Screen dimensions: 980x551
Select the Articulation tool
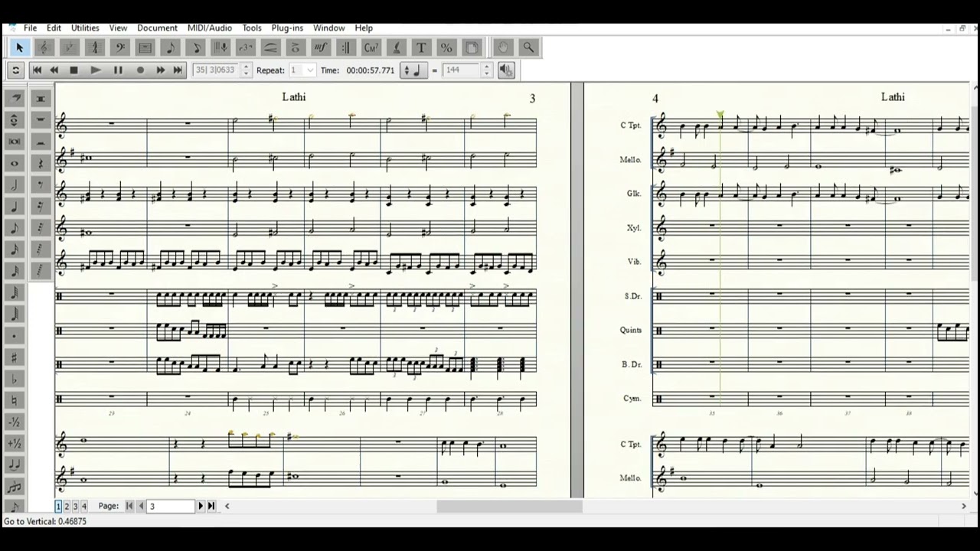pos(296,47)
